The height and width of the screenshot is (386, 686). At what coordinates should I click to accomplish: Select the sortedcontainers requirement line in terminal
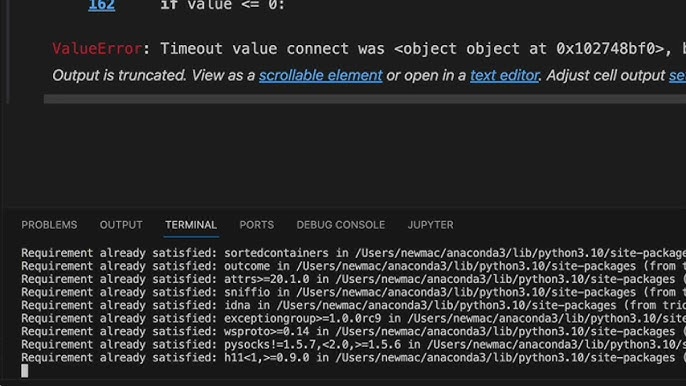[354, 253]
